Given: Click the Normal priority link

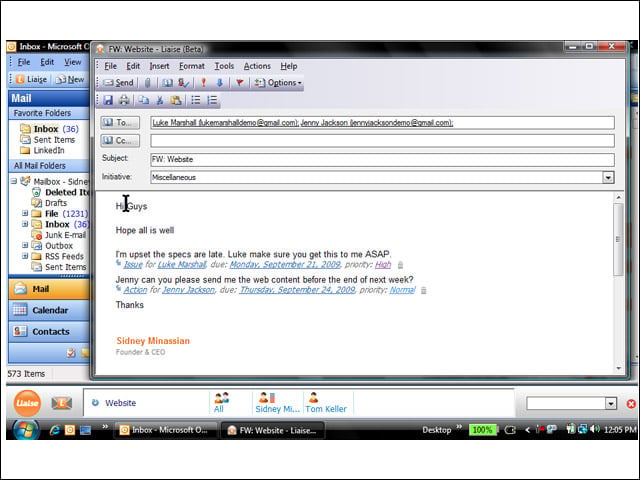Looking at the screenshot, I should click(x=402, y=290).
